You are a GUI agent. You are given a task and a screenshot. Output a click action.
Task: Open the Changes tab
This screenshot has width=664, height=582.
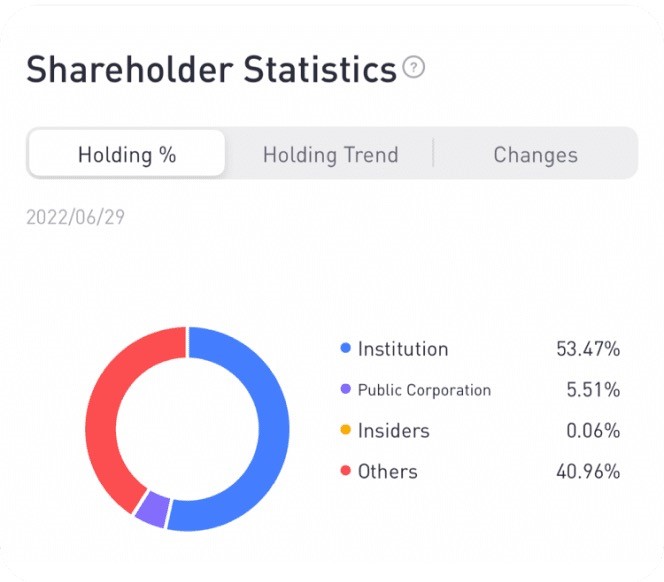pos(535,155)
